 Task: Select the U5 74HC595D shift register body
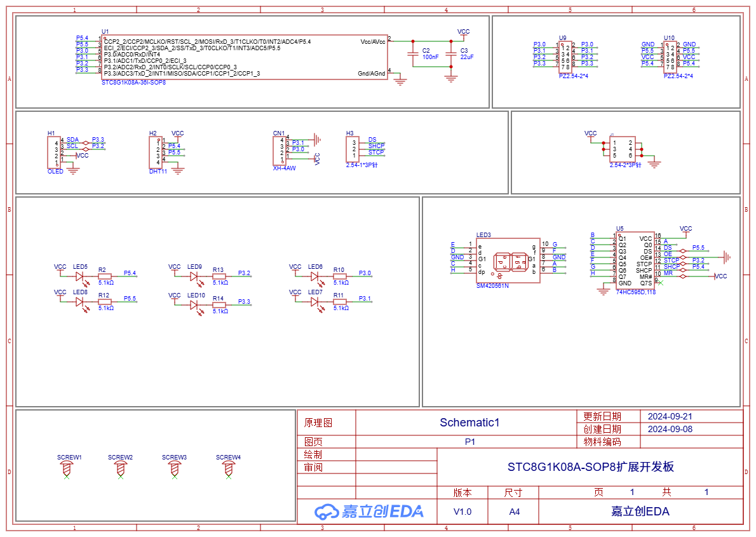635,261
